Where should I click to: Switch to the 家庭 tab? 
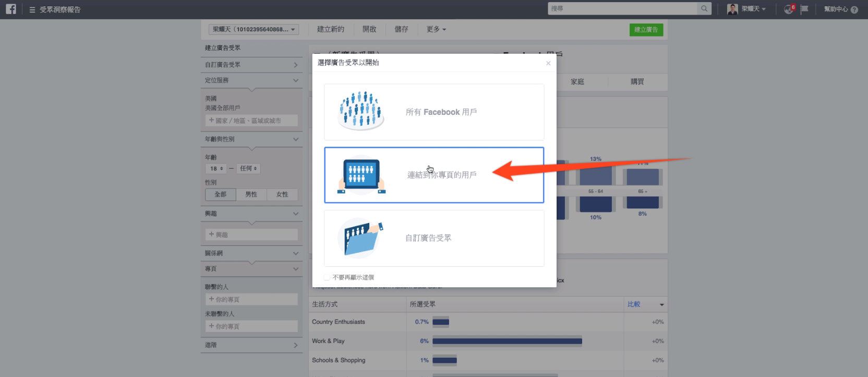click(x=577, y=82)
